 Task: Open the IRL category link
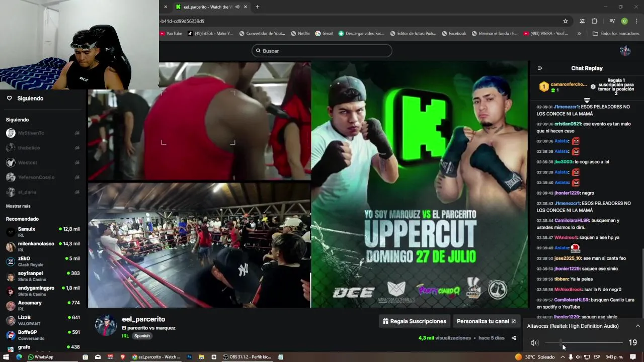[125, 336]
